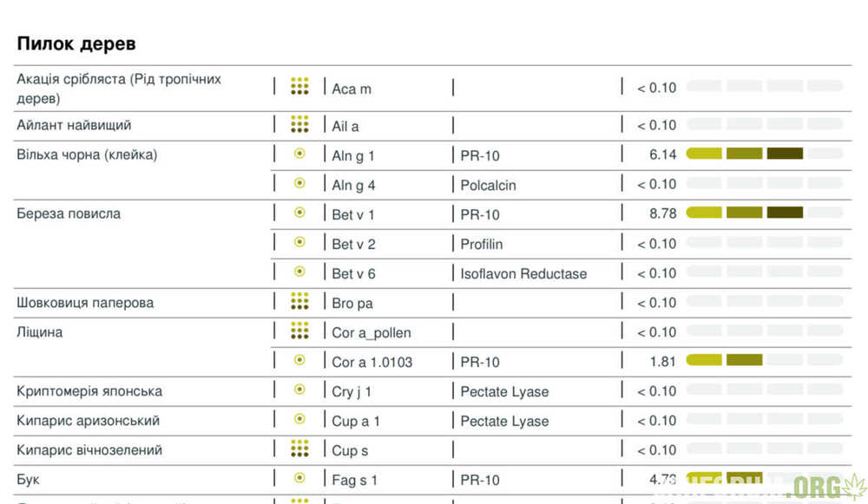Click the extract dots icon beside Ail a
Screen dimensions: 868x504
(299, 124)
